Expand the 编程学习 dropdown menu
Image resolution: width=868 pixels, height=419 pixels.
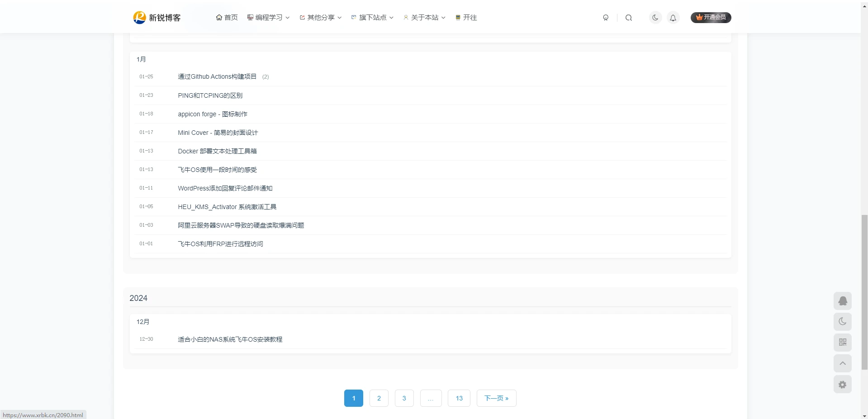click(268, 18)
